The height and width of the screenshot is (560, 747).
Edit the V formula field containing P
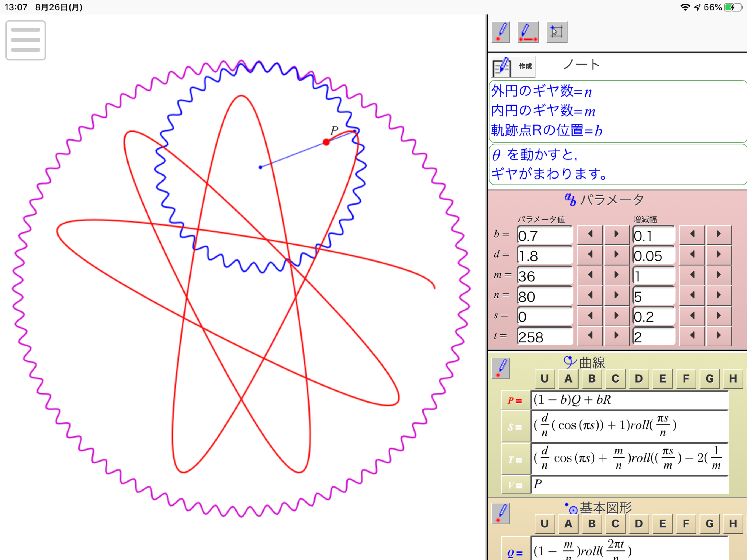tap(630, 485)
